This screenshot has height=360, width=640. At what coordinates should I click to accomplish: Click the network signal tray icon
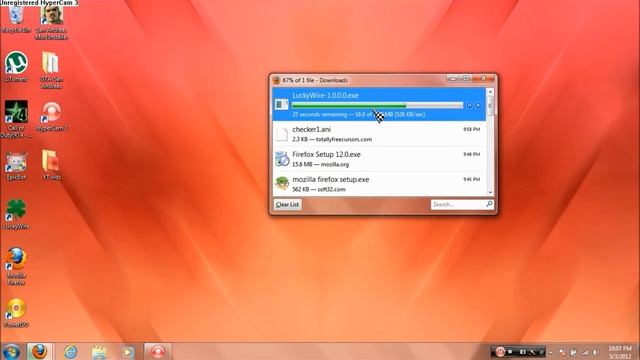pos(585,352)
